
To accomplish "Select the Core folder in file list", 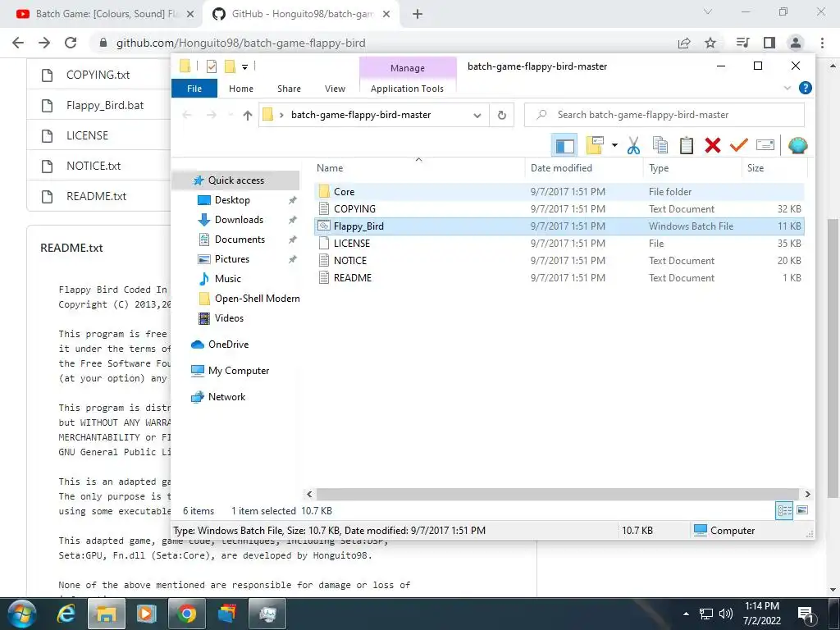I will click(x=559, y=192).
